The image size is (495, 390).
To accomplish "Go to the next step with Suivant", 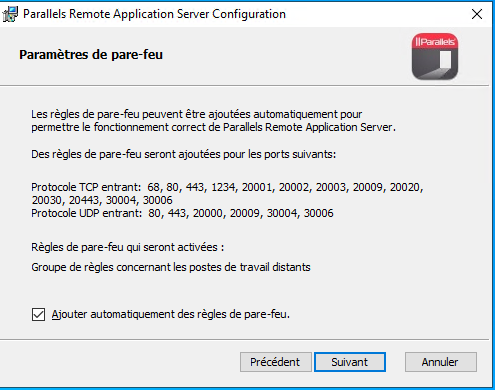I will coord(350,362).
